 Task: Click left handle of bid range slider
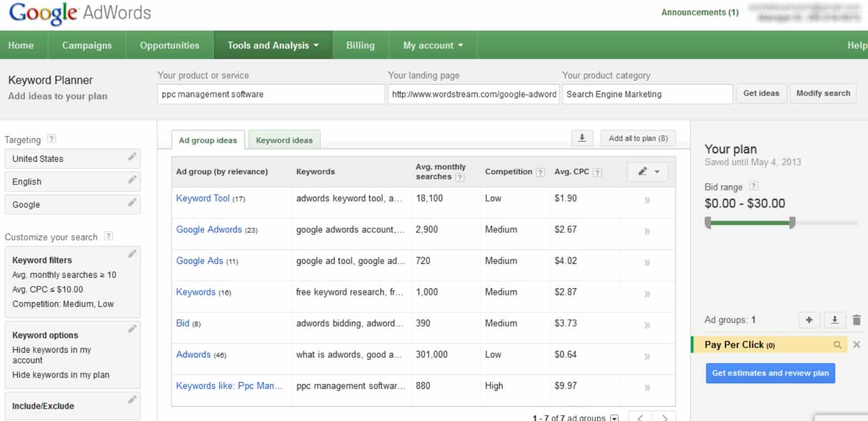coord(708,223)
